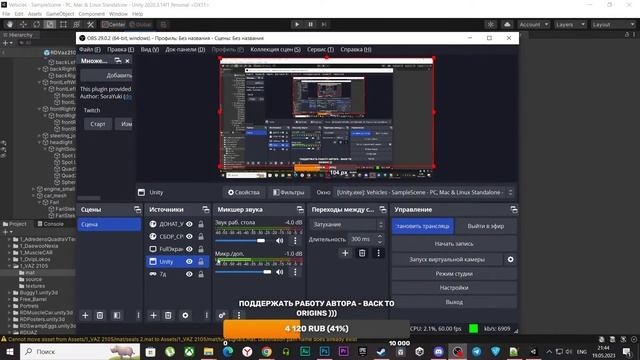Increase Длительность value with stepper arrow
The width and height of the screenshot is (640, 360).
coord(380,236)
